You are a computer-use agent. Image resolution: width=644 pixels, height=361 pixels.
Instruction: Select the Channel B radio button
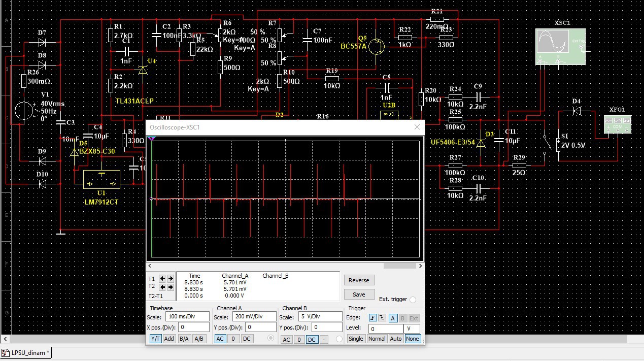339,339
